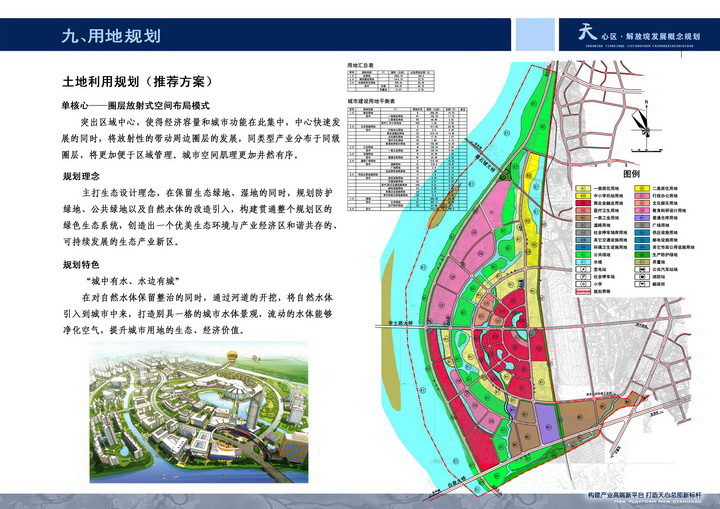This screenshot has width=720, height=509.
Task: Select the 医疗卫生用地 salmon legend swatch
Action: [583, 211]
